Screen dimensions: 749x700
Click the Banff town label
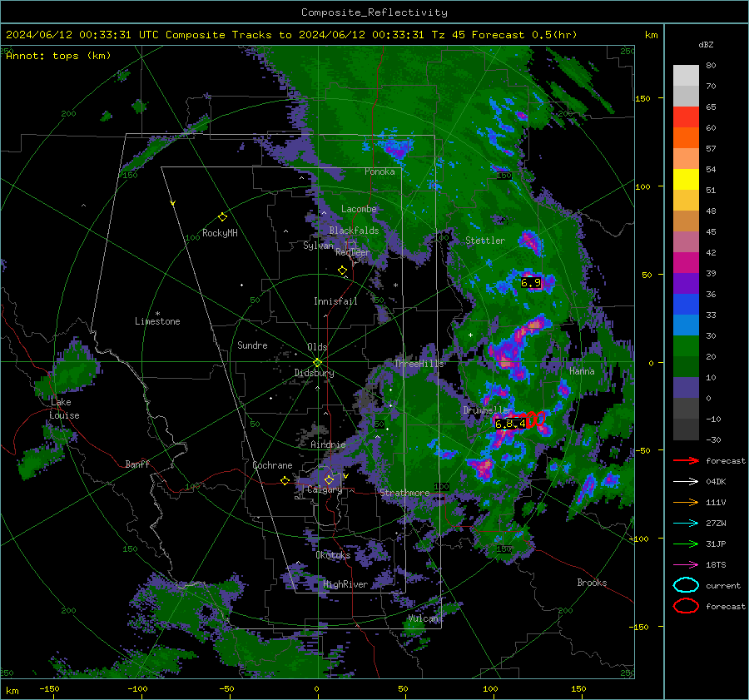137,464
